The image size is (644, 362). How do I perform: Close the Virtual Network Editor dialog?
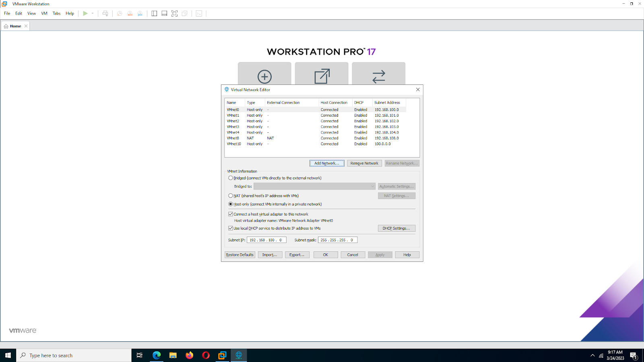click(418, 90)
